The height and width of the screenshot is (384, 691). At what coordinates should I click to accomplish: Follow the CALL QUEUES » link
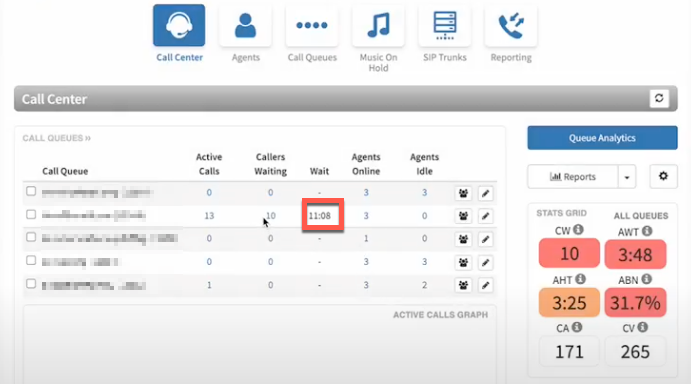coord(57,138)
